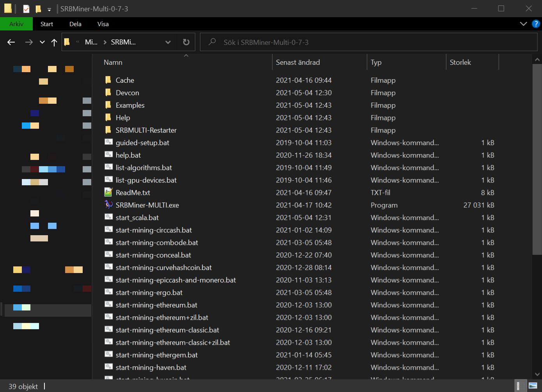Select the SRBMiner-MULTI.exe program icon

108,205
